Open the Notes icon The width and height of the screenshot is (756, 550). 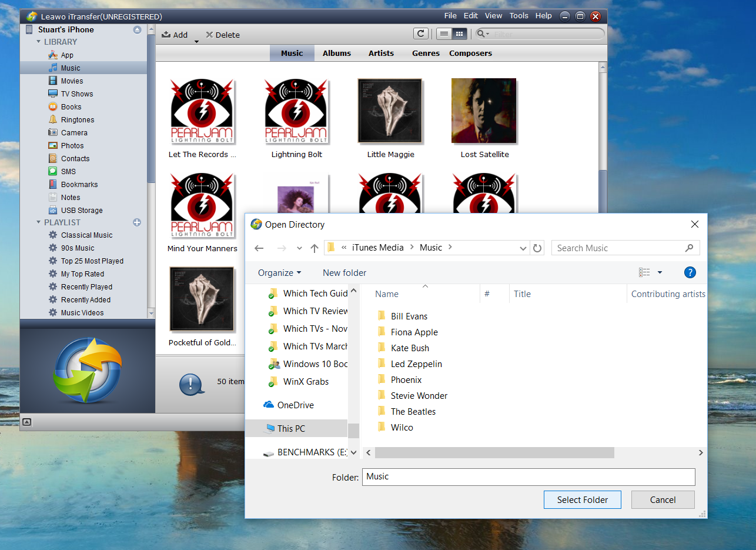52,197
